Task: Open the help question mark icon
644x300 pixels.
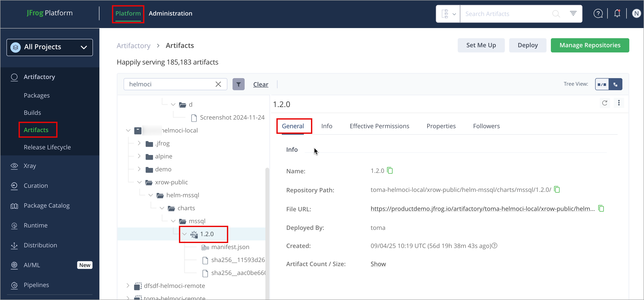Action: point(598,13)
